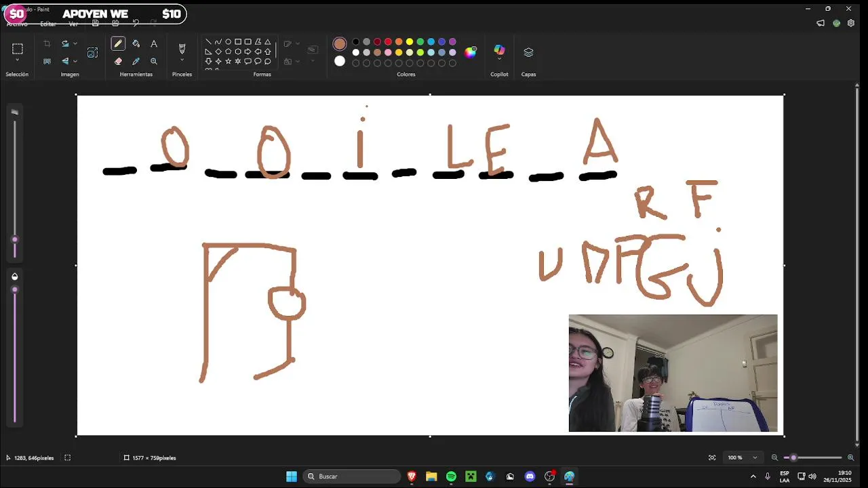
Task: Click the Save disk icon
Action: point(96,23)
